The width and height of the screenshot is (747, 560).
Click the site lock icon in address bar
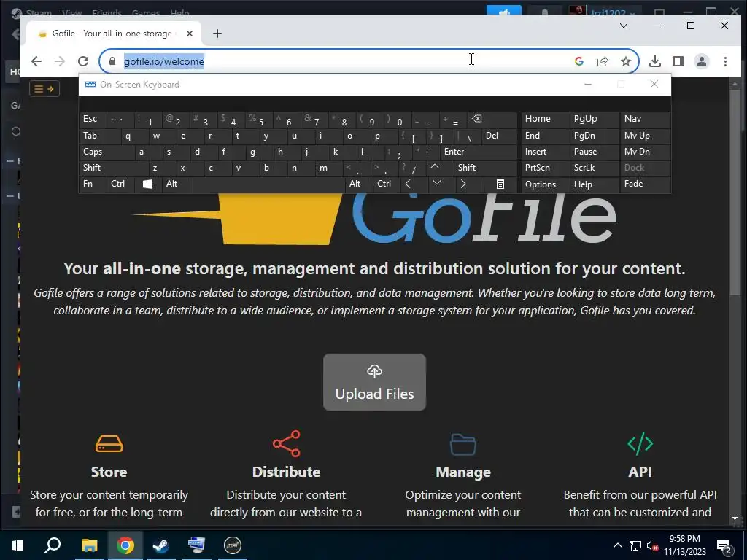[x=112, y=61]
